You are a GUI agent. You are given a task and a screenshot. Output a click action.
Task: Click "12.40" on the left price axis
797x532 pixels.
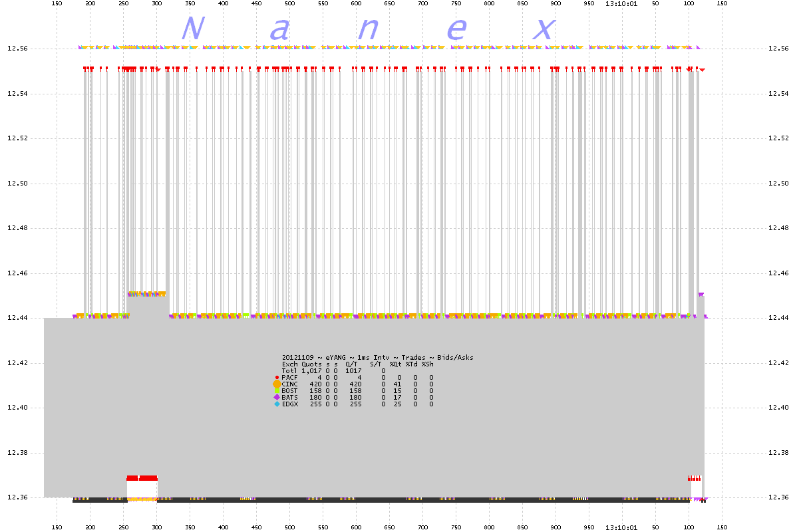17,408
